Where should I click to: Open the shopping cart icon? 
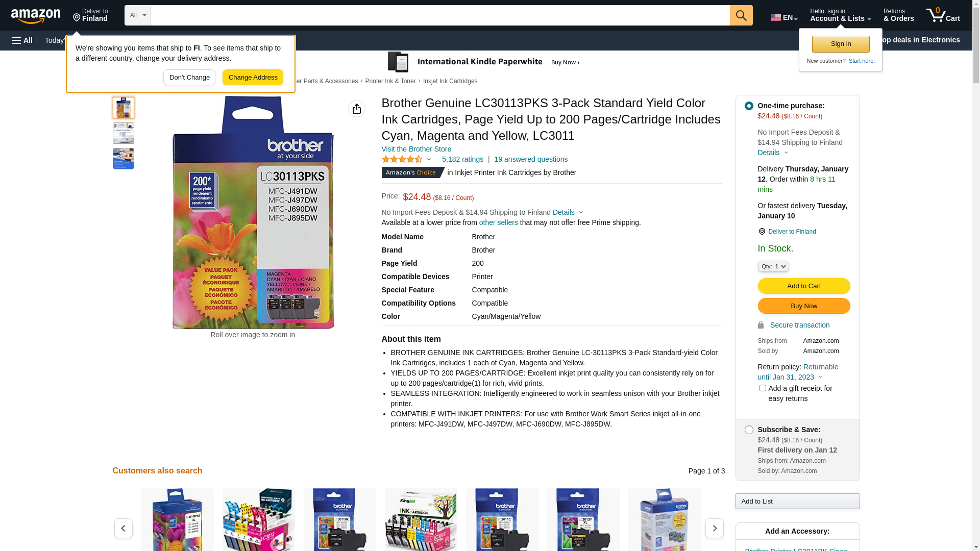click(x=943, y=15)
